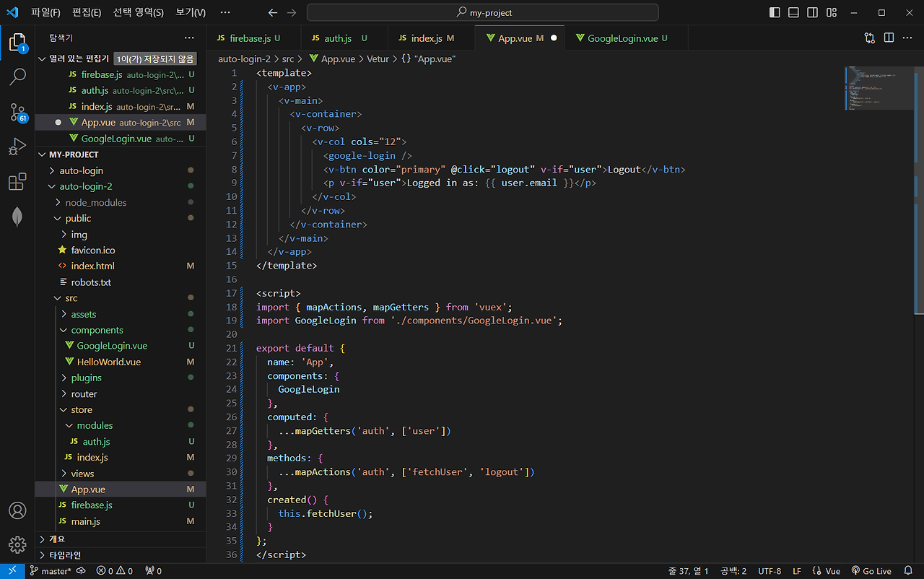
Task: Open the 파일(F) menu
Action: tap(45, 12)
